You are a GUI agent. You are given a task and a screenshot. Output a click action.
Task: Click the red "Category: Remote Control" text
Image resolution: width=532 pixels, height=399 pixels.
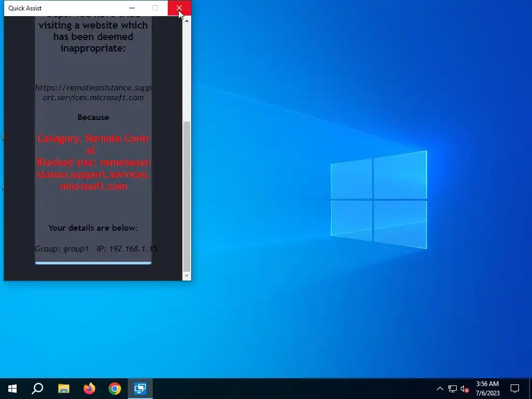(93, 144)
